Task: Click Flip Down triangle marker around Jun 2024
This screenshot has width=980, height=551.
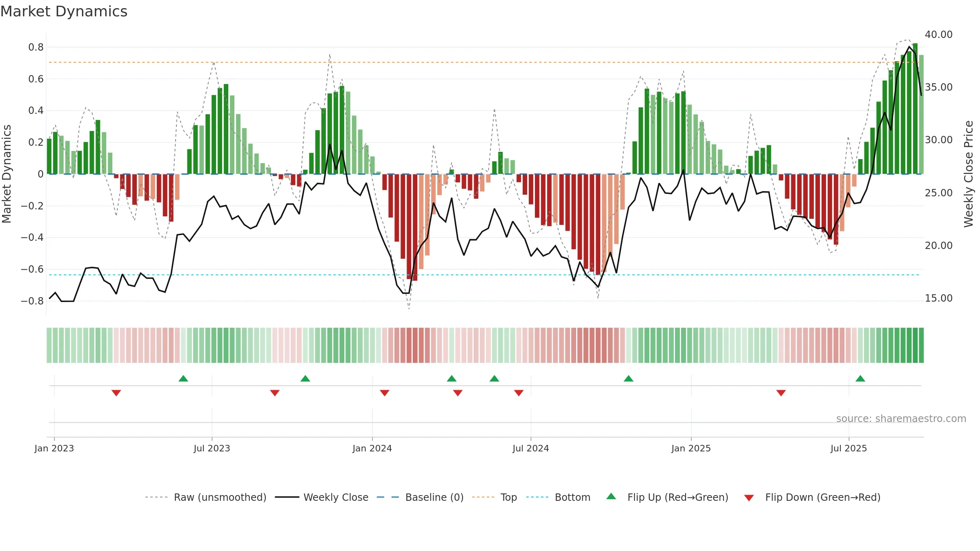Action: click(x=519, y=393)
